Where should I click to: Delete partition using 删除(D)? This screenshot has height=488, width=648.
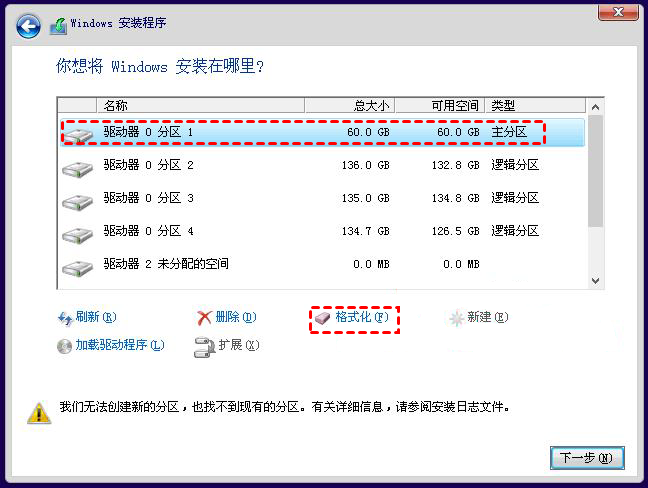(236, 317)
